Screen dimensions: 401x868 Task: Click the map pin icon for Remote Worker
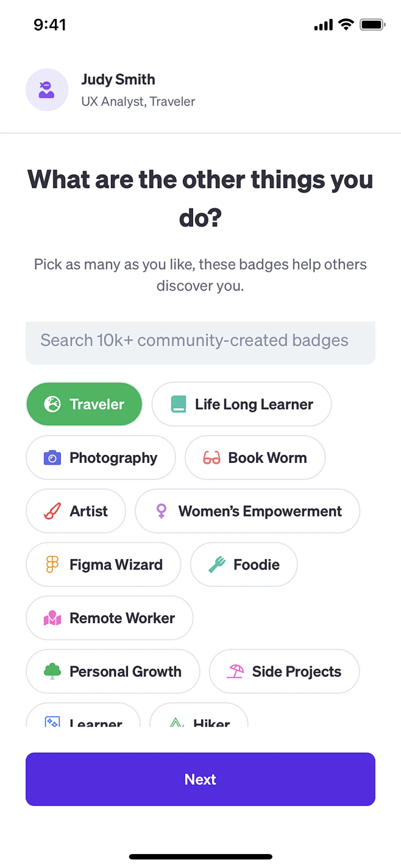pos(52,618)
